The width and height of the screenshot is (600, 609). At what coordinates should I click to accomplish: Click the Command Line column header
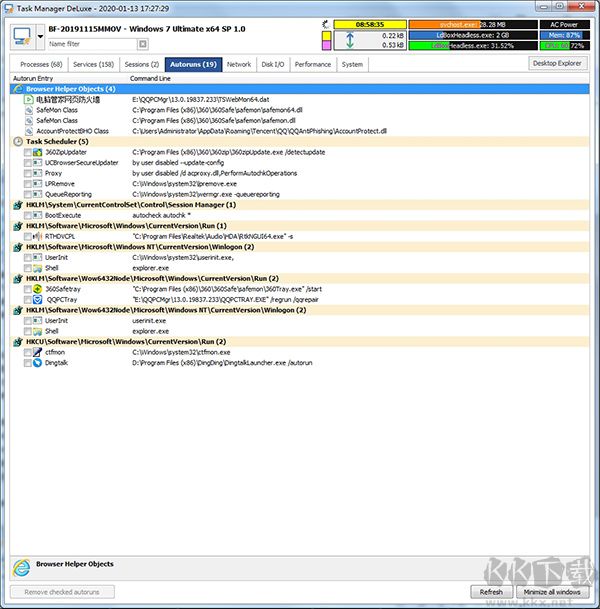[150, 78]
